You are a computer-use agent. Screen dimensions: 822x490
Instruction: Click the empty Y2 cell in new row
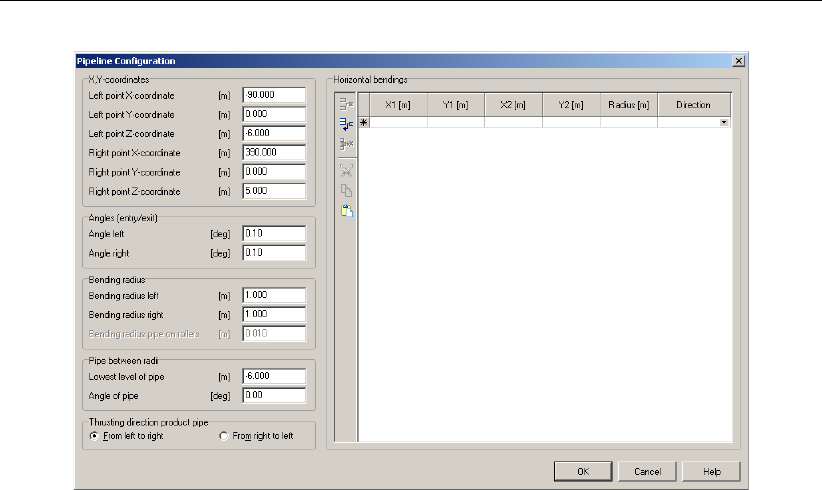pos(571,123)
